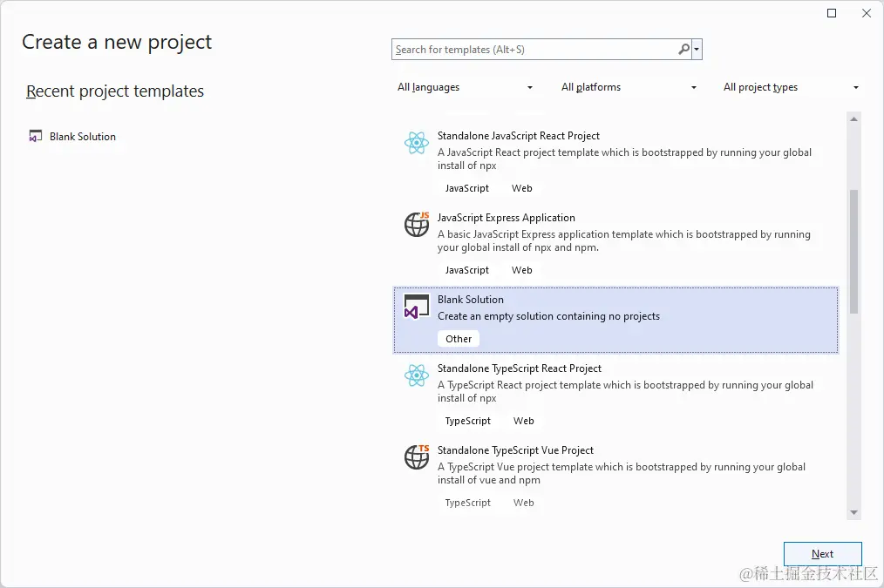Maximize the Create a new project window

(832, 13)
